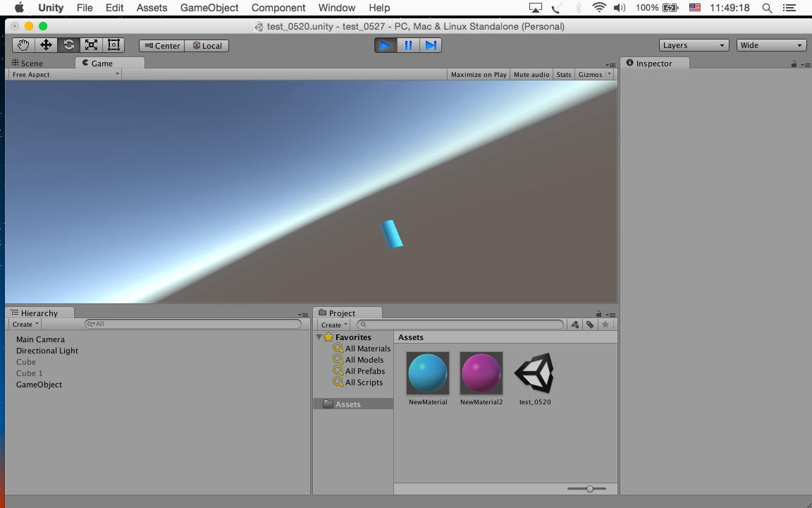This screenshot has height=508, width=812.
Task: Toggle pivot mode Center button
Action: (161, 46)
